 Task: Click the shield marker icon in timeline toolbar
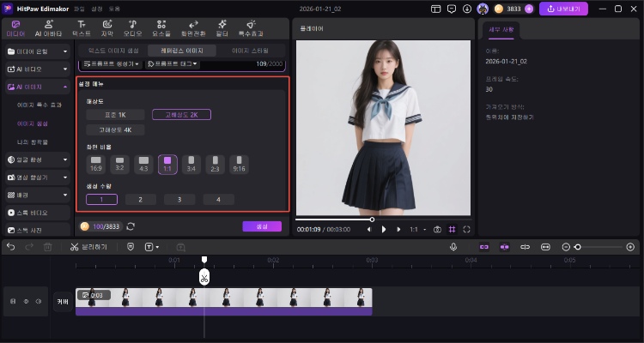pos(131,247)
